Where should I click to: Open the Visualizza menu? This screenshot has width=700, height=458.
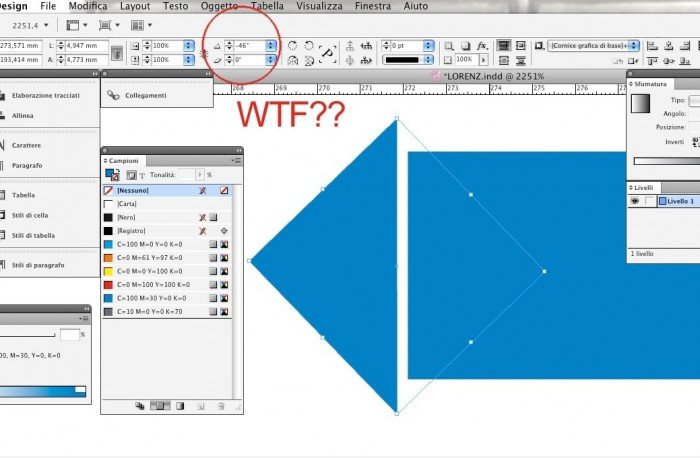[319, 6]
